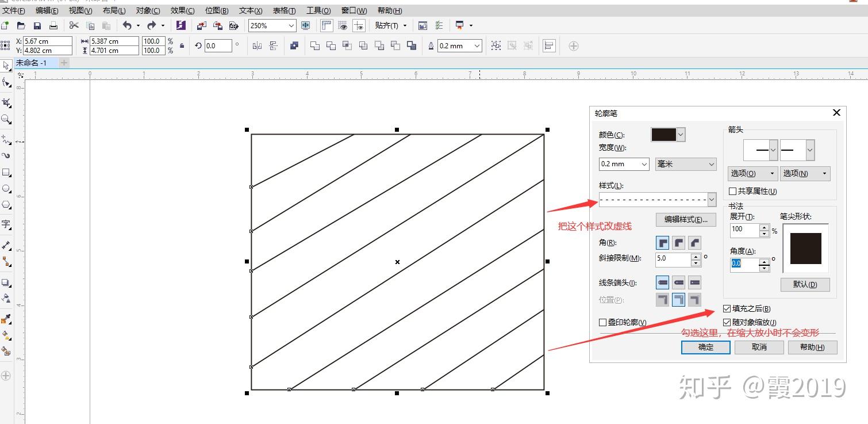Open the start arrowhead dropdown
The width and height of the screenshot is (868, 424).
[x=773, y=150]
